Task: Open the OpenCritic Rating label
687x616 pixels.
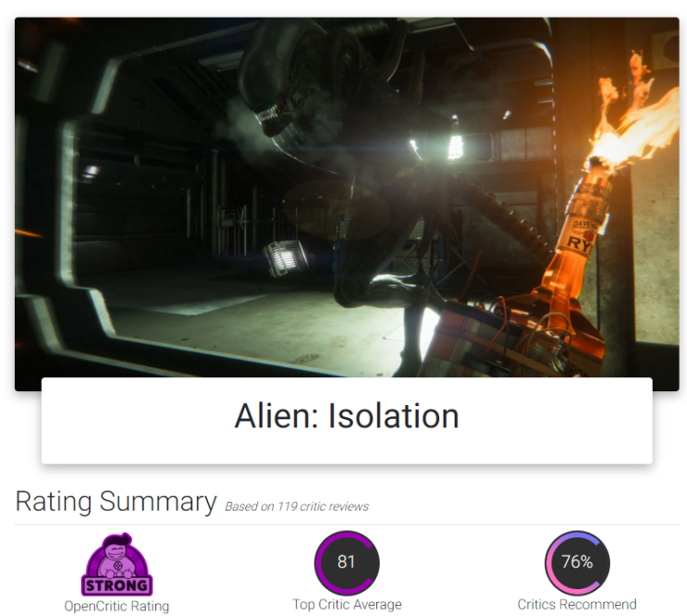Action: point(117,607)
